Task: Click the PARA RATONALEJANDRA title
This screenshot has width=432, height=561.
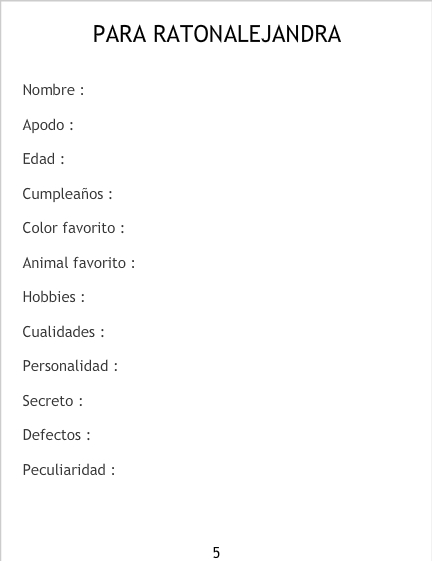Action: [217, 34]
